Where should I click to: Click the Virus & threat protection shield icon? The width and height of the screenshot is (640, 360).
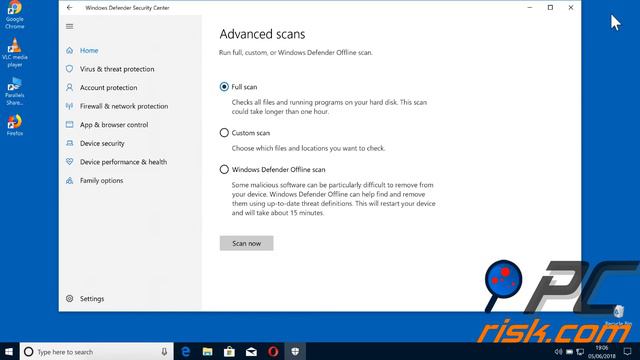click(70, 69)
